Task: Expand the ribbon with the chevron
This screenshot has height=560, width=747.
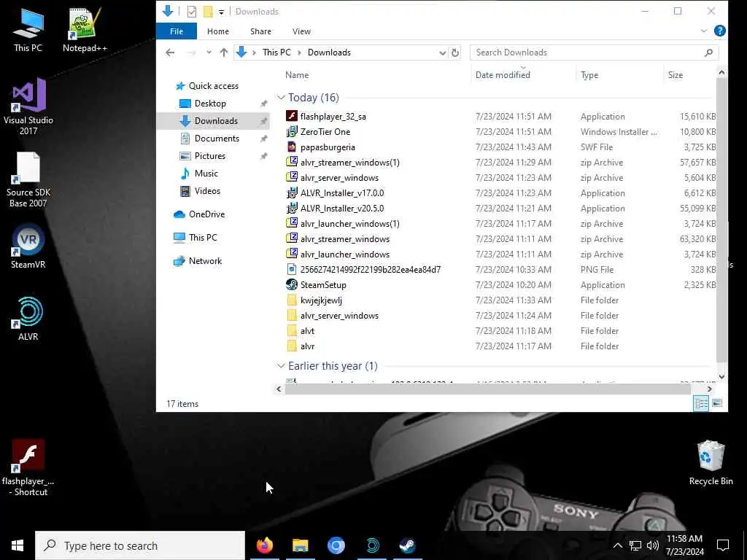Action: tap(704, 31)
